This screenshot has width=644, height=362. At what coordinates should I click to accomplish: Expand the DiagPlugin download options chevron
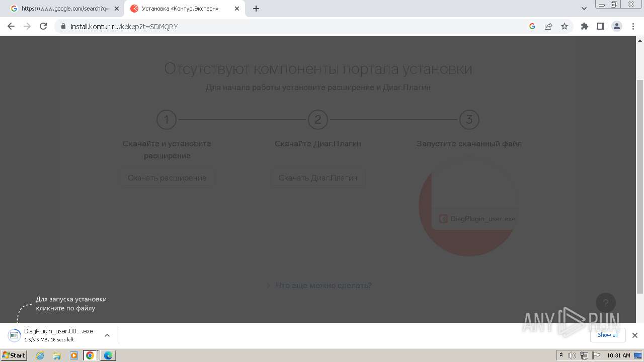point(107,335)
